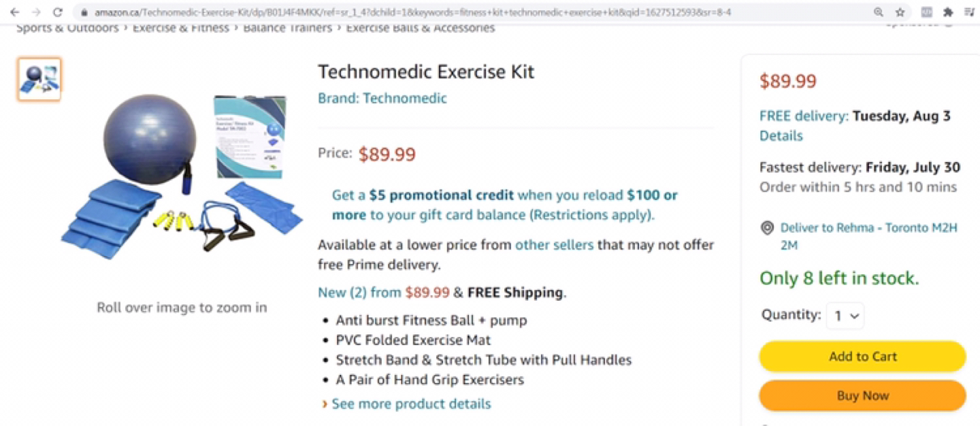Open the product thumbnail in the sidebar
980x426 pixels.
[x=39, y=78]
